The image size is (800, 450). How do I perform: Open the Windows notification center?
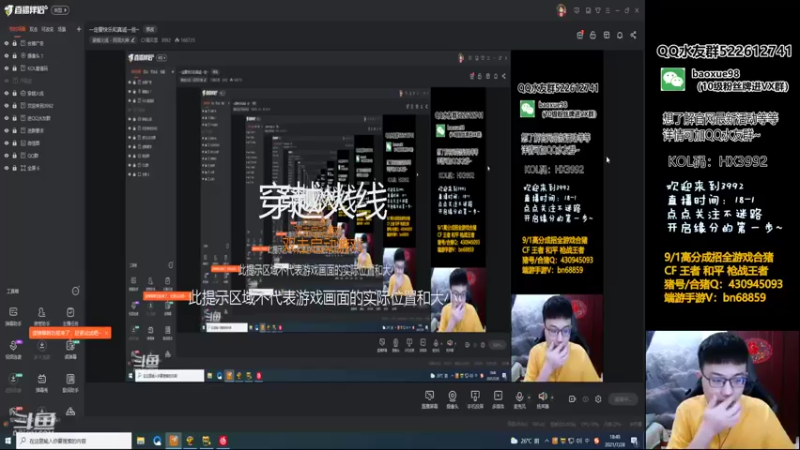coord(634,441)
